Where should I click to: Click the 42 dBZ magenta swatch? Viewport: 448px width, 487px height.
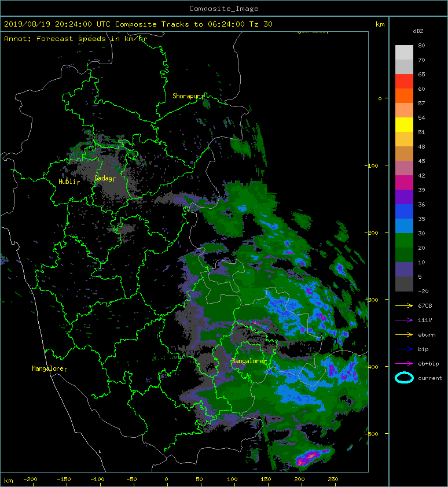(x=404, y=183)
